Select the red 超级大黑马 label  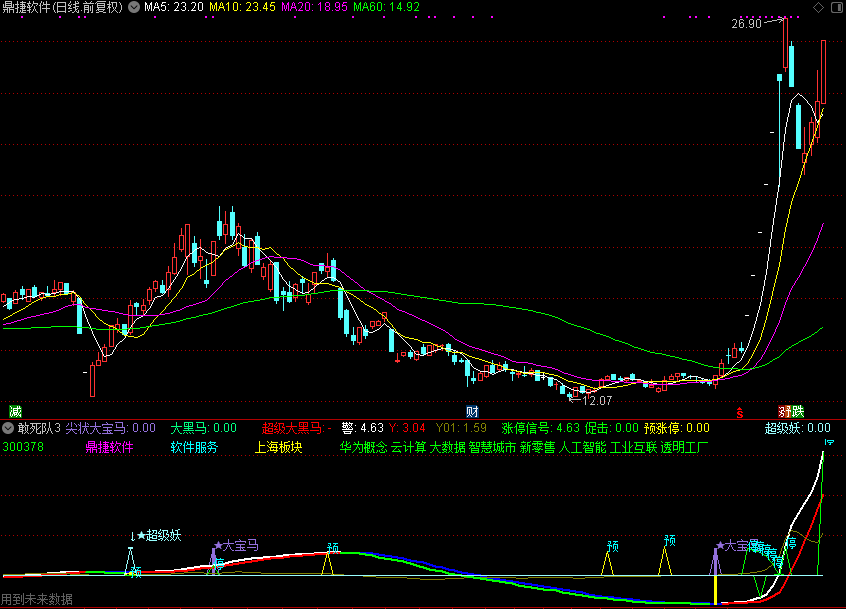click(x=294, y=428)
